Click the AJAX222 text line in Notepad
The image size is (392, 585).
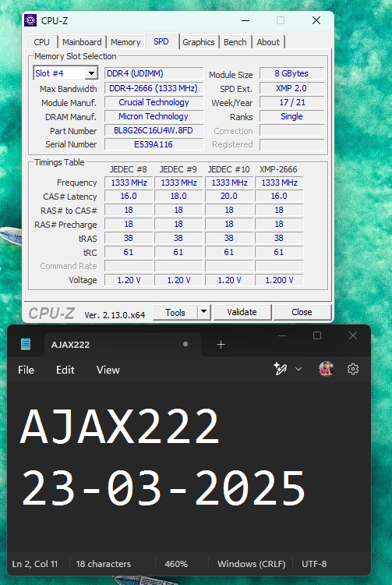tap(119, 426)
